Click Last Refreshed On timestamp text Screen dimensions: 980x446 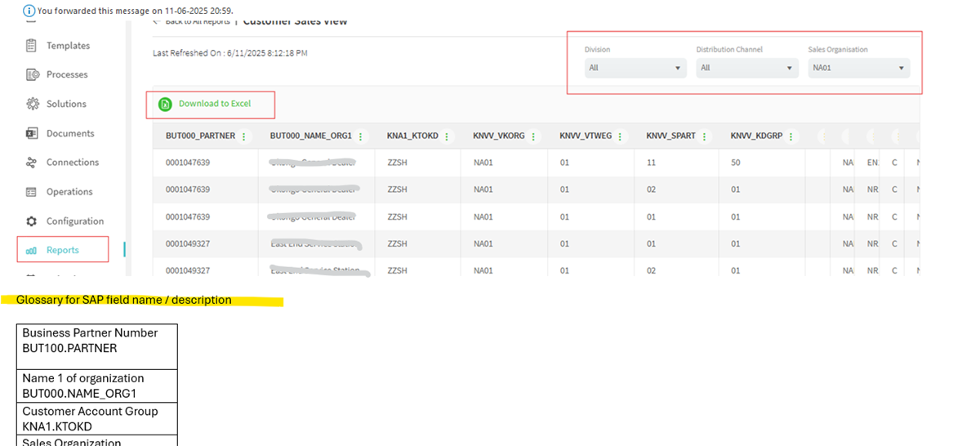point(230,53)
